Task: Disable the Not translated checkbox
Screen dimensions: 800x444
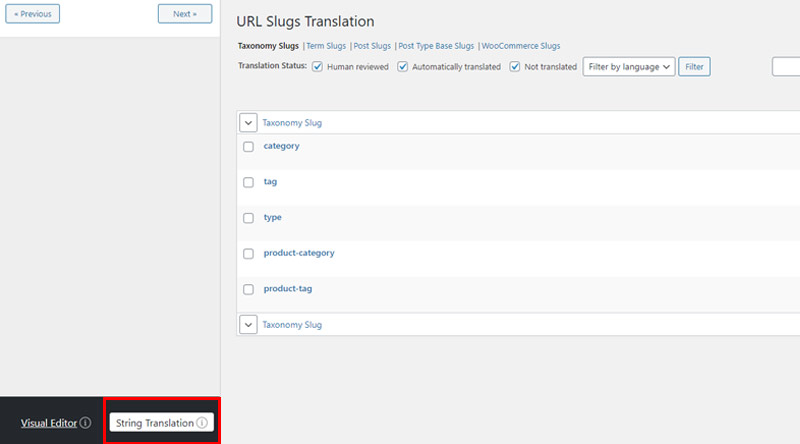Action: tap(515, 67)
